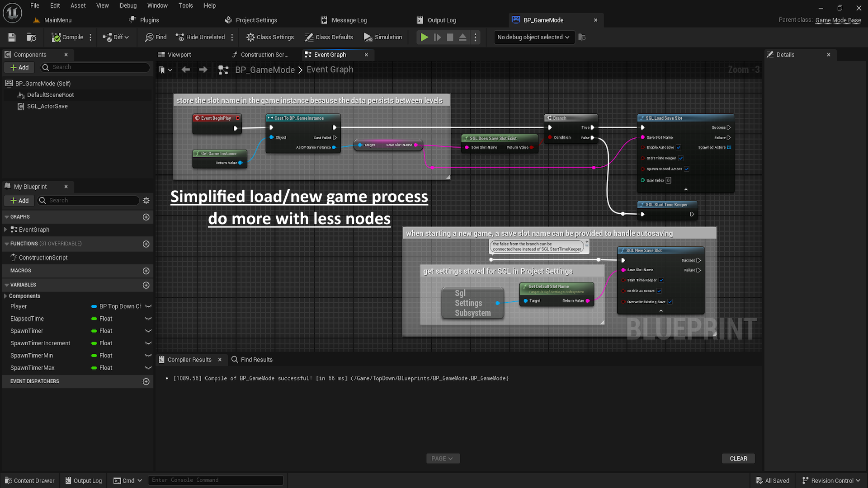Start Simulation mode

click(x=383, y=38)
